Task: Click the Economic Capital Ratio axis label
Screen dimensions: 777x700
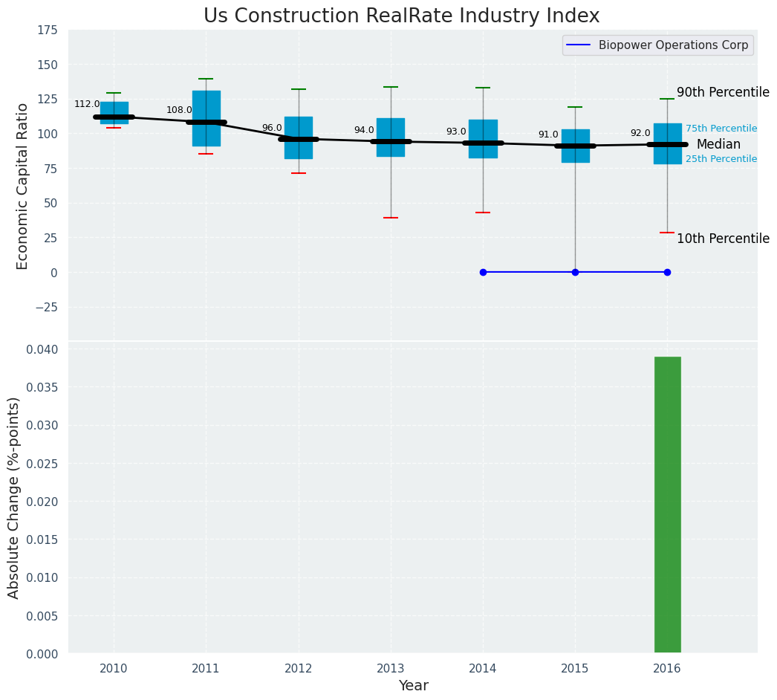Action: click(x=22, y=187)
